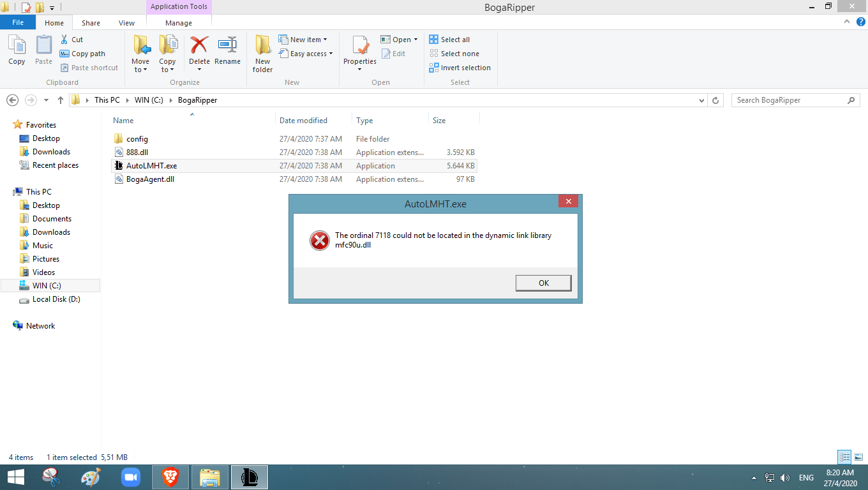
Task: Refresh the BogaRipper folder view
Action: [716, 100]
